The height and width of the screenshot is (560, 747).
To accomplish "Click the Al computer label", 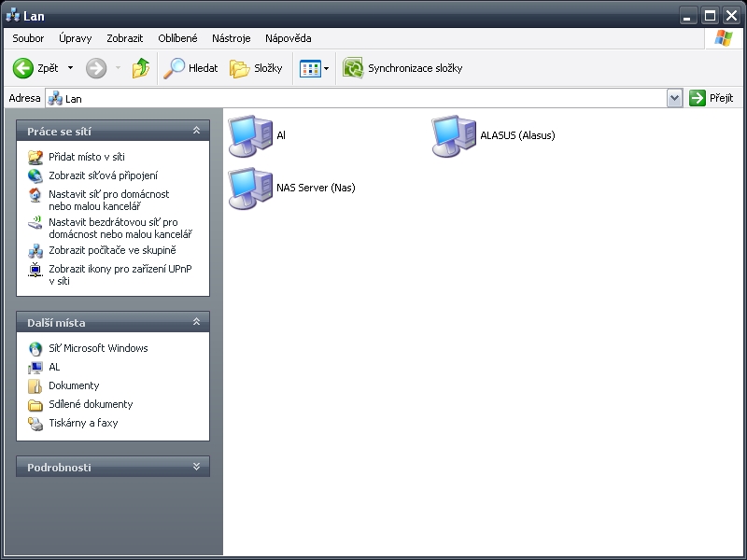I will coord(281,135).
